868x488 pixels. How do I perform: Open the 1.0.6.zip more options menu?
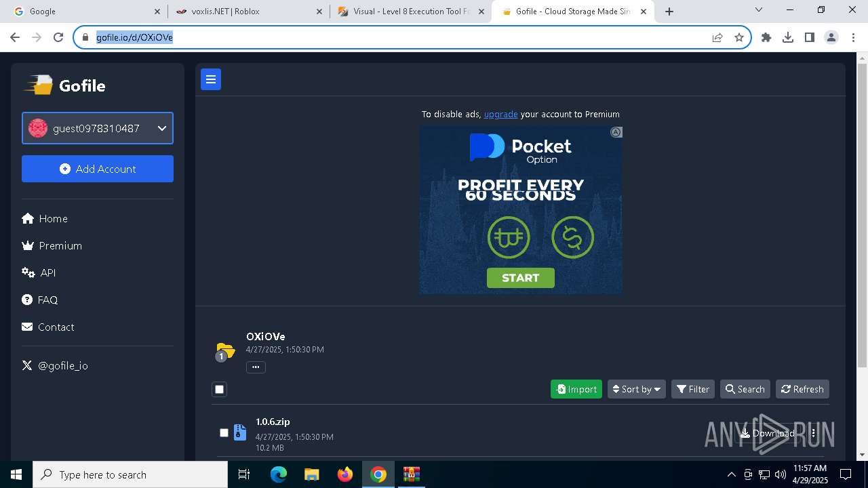813,433
